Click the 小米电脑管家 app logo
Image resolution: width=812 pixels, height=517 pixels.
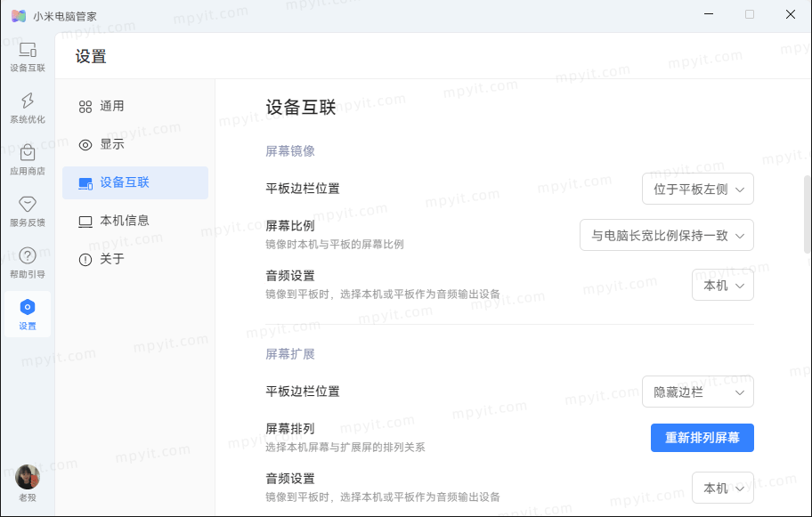pyautogui.click(x=19, y=16)
